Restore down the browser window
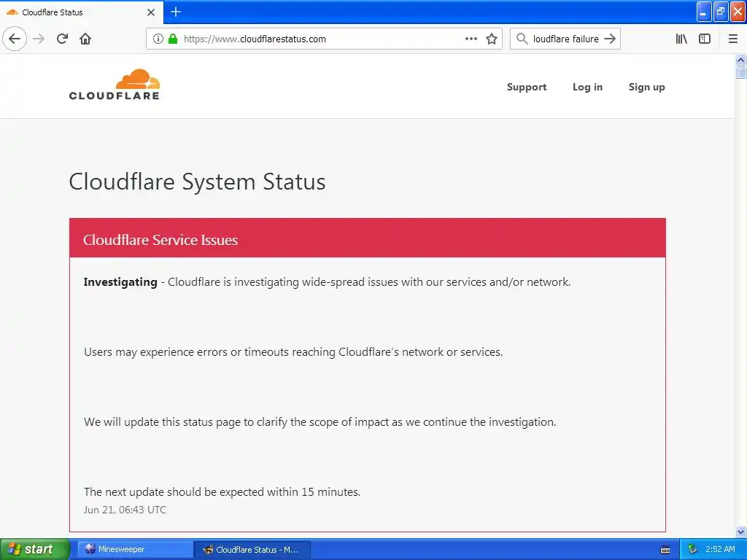 (721, 12)
